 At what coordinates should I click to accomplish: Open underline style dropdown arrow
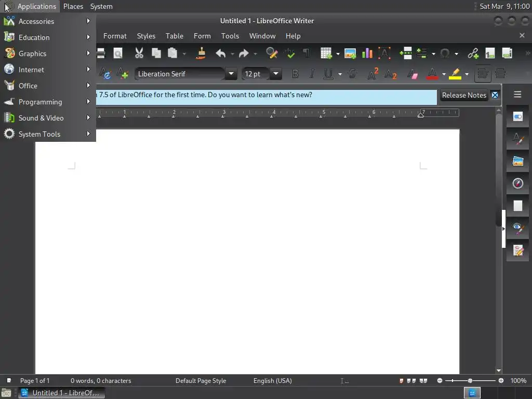point(340,74)
